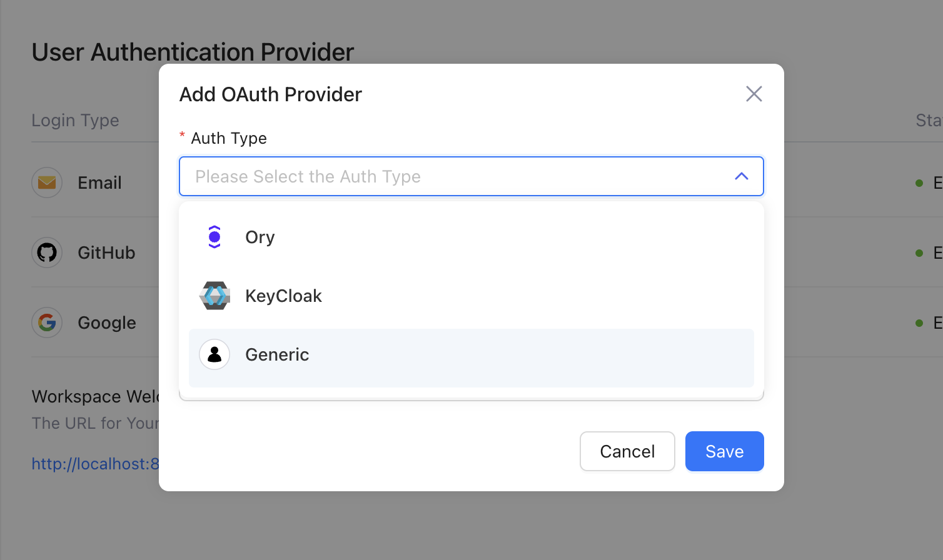Image resolution: width=943 pixels, height=560 pixels.
Task: Click the Ory logo icon
Action: coord(214,237)
